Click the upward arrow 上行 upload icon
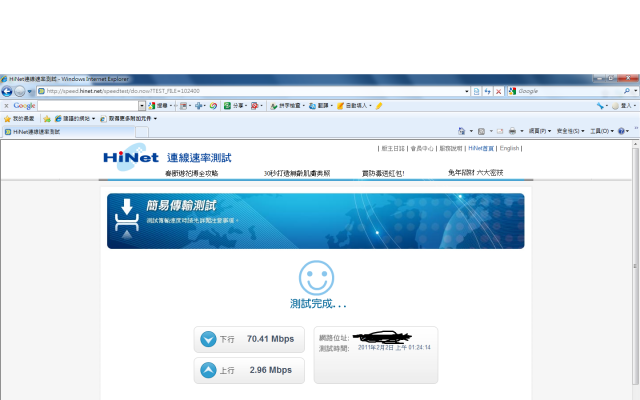 click(208, 370)
